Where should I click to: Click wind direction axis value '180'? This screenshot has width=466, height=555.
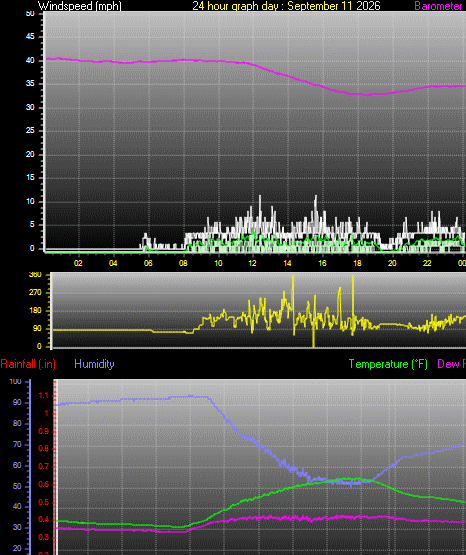pyautogui.click(x=35, y=310)
